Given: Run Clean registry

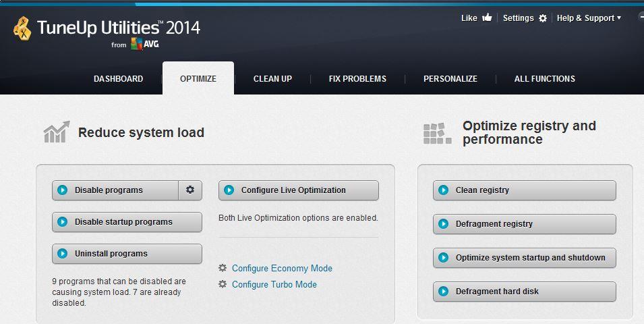Looking at the screenshot, I should (525, 190).
